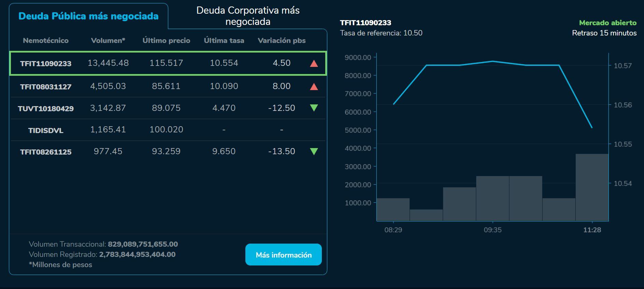
Task: Switch to the Deuda Corporativa más negociada tab
Action: tap(247, 16)
